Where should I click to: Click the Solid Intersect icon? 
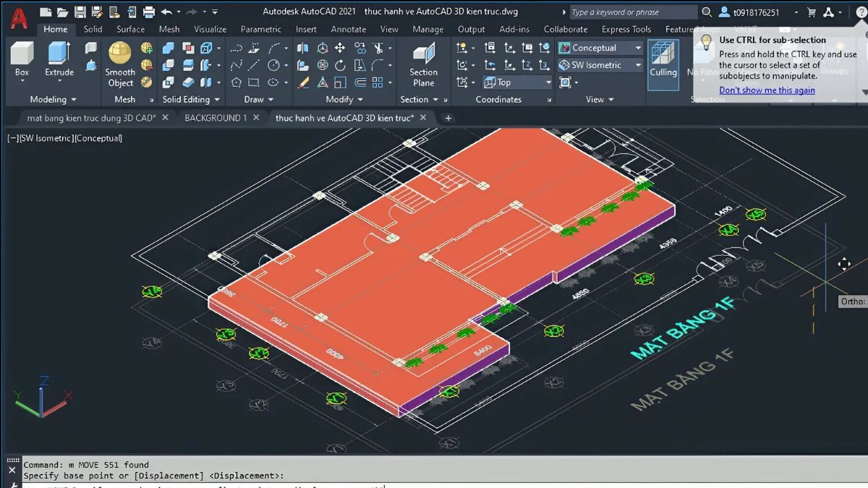pyautogui.click(x=169, y=82)
